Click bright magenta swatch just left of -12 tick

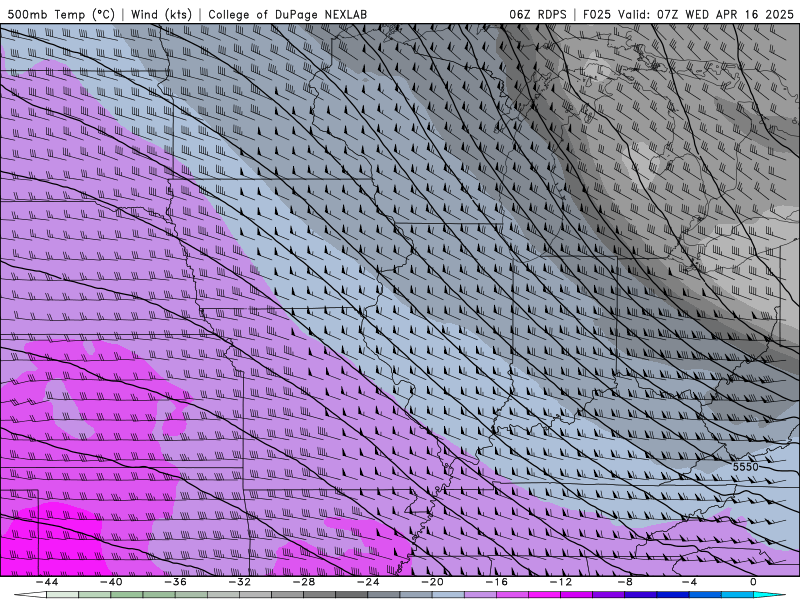coord(544,595)
